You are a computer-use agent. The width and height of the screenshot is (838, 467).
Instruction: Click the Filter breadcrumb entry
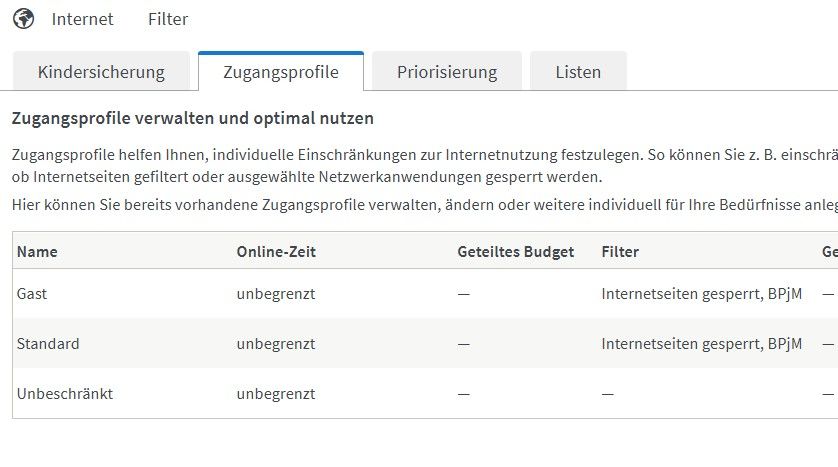pyautogui.click(x=167, y=19)
